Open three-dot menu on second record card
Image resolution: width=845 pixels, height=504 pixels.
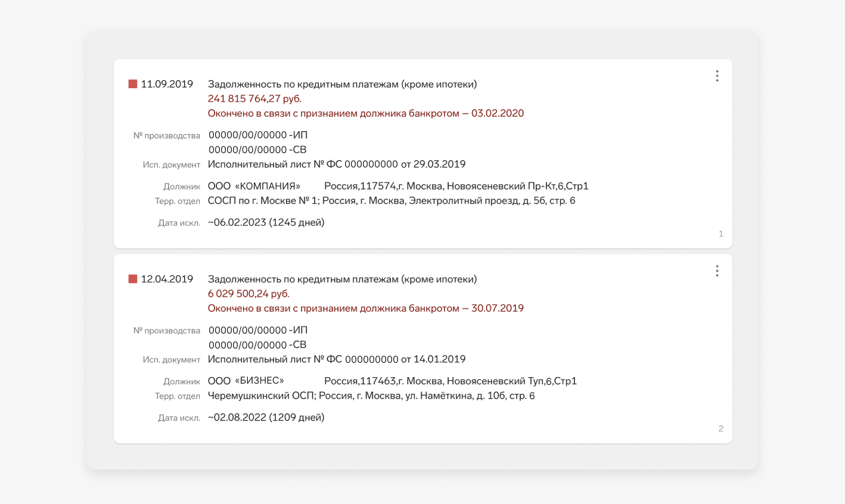717,271
